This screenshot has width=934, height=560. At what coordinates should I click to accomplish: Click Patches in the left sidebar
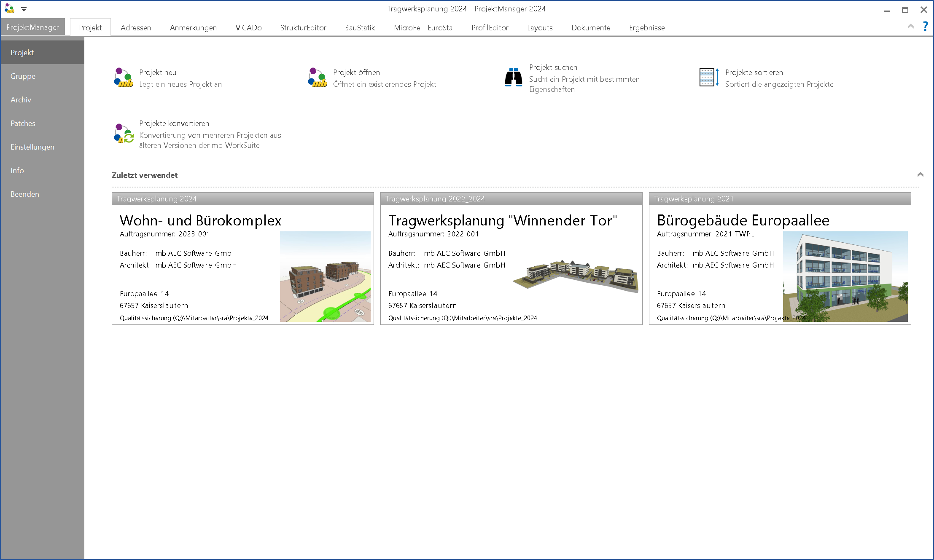tap(23, 123)
